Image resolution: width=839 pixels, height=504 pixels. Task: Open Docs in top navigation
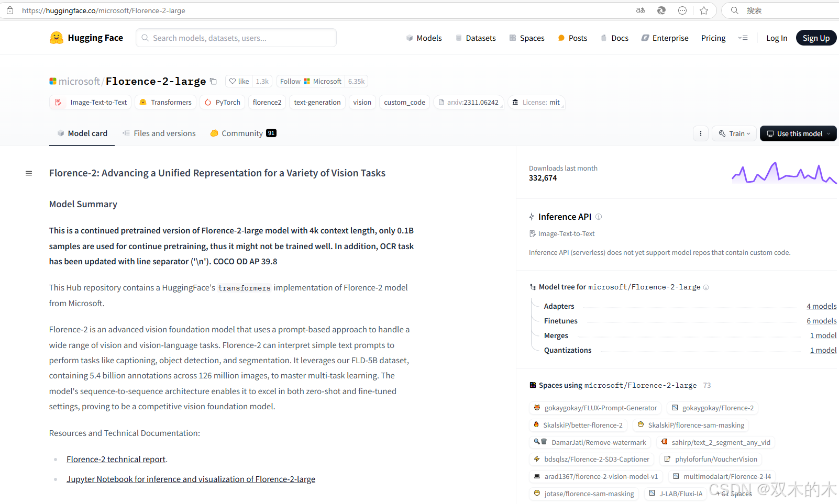[614, 38]
